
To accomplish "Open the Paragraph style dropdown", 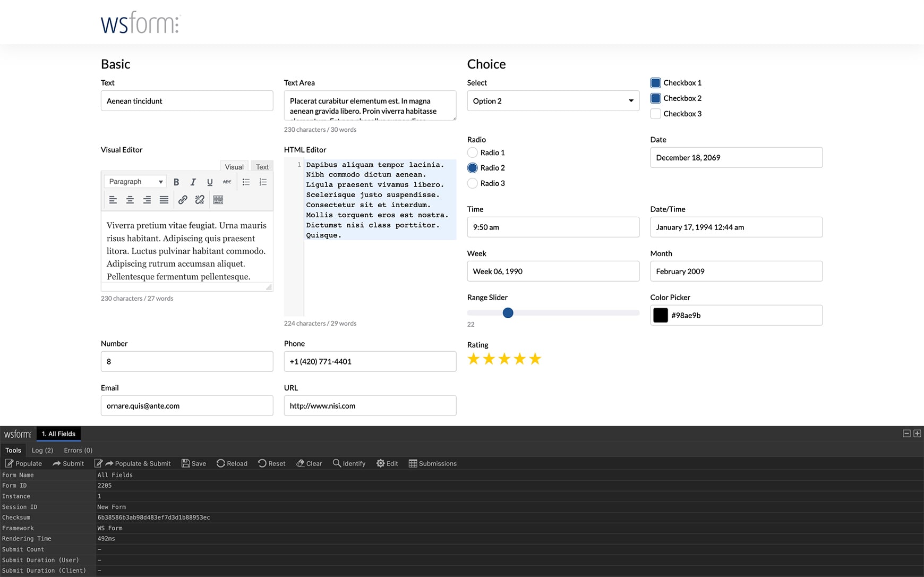I will [x=134, y=181].
